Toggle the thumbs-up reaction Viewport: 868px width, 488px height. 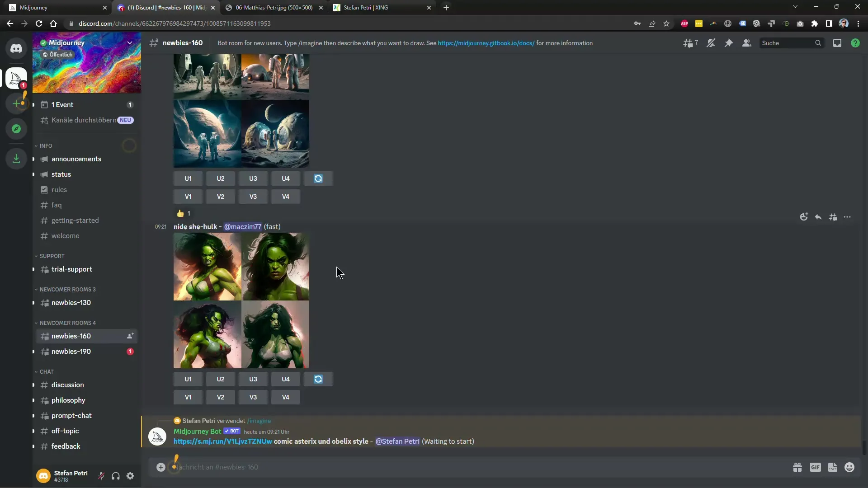click(x=184, y=213)
